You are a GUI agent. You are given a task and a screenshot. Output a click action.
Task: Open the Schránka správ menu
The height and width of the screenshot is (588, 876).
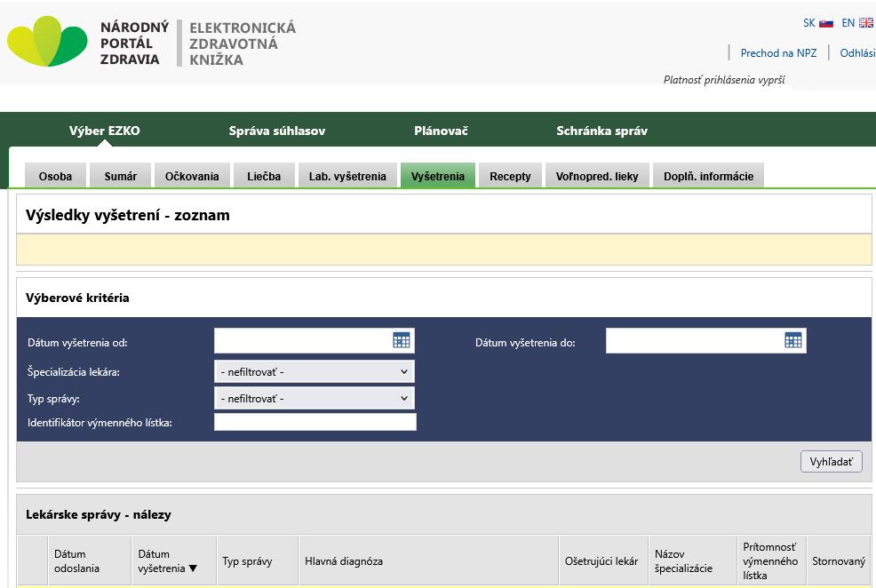[x=601, y=131]
